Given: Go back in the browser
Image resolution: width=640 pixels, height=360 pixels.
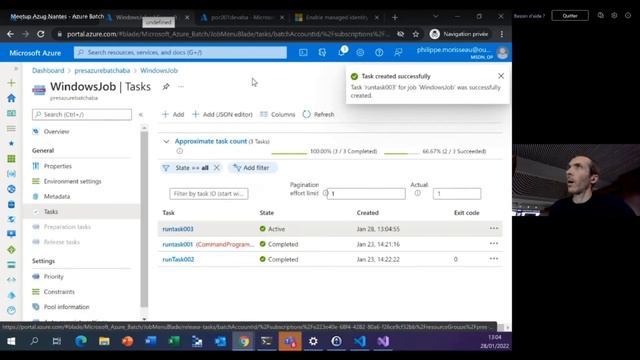Looking at the screenshot, I should pos(11,34).
